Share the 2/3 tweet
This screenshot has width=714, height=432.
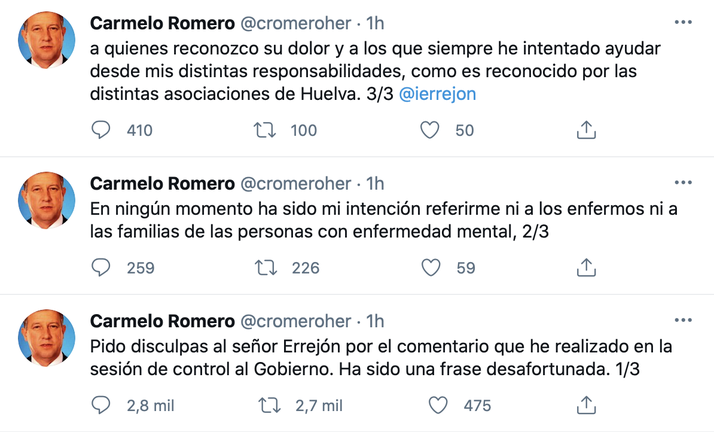(587, 267)
